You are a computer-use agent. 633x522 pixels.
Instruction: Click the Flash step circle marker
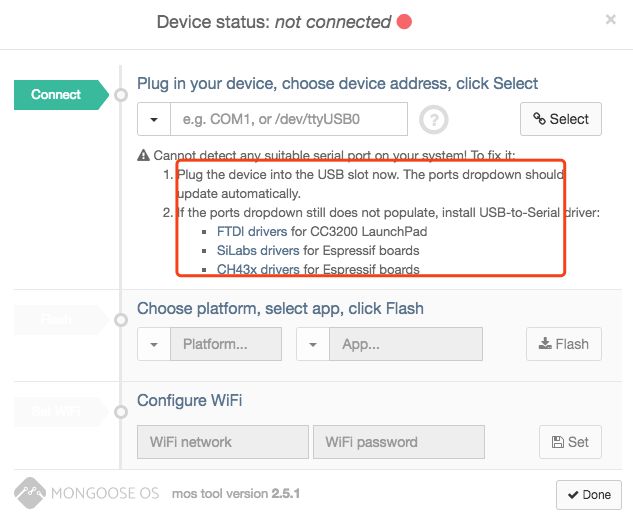(x=121, y=320)
